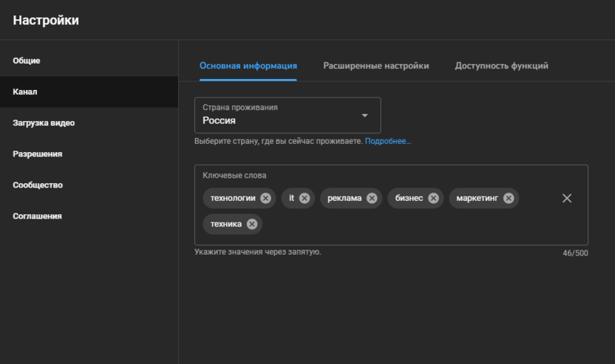615x364 pixels.
Task: Go to «Загрузка видео» settings
Action: pyautogui.click(x=44, y=123)
